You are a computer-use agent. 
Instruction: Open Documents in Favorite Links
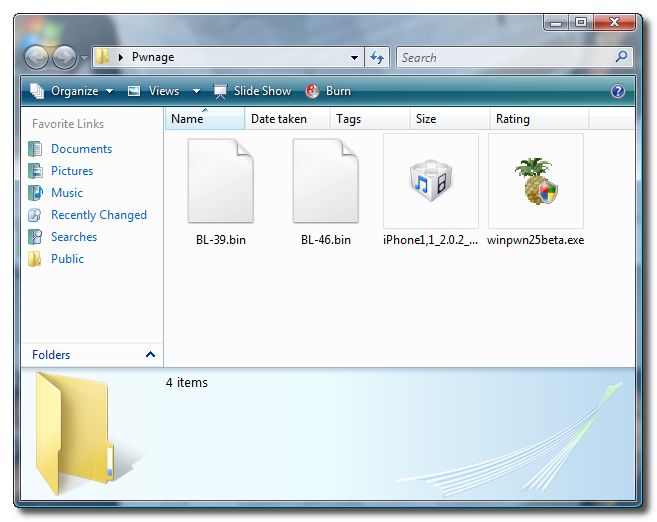[81, 149]
